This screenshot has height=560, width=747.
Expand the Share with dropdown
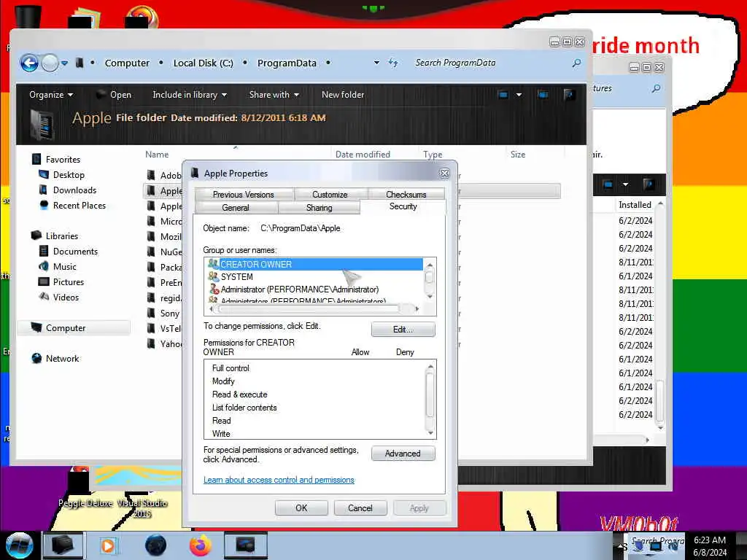[274, 95]
